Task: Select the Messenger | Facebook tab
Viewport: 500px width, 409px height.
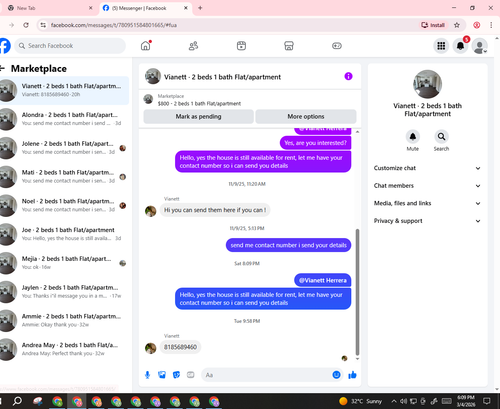Action: tap(146, 8)
